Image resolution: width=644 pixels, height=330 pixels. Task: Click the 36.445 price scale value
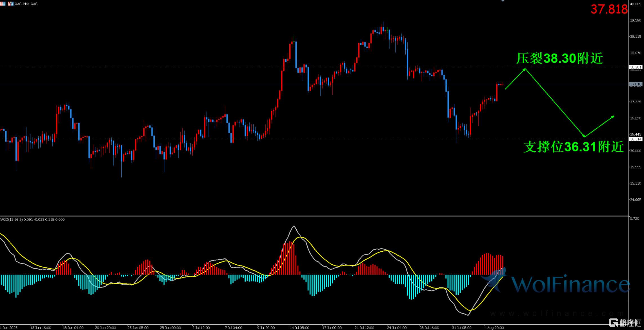coord(636,134)
